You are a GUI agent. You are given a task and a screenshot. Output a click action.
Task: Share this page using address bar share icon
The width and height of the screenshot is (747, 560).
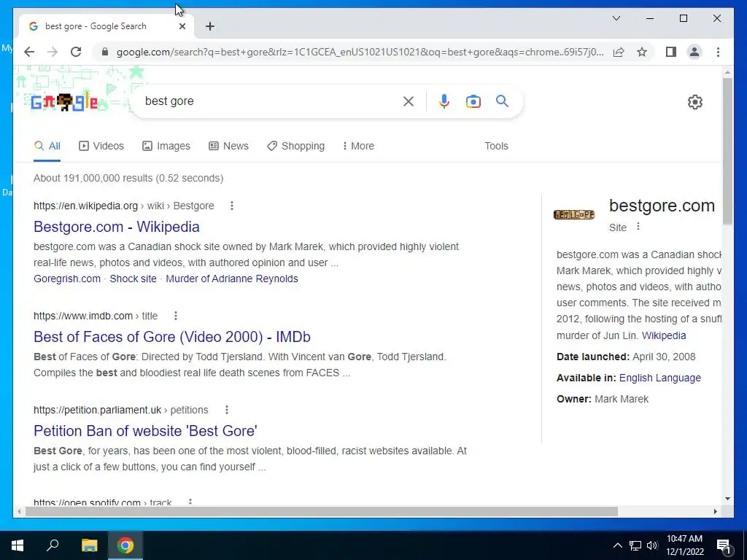point(619,52)
